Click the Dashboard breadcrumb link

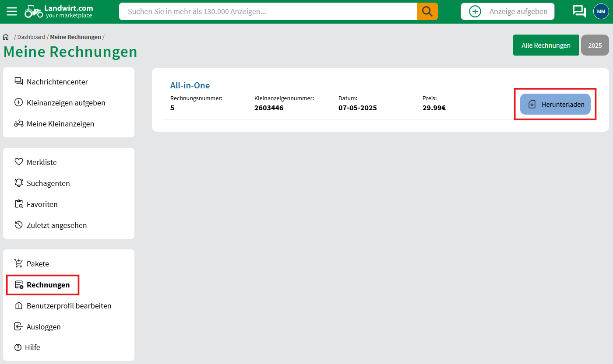pos(31,37)
